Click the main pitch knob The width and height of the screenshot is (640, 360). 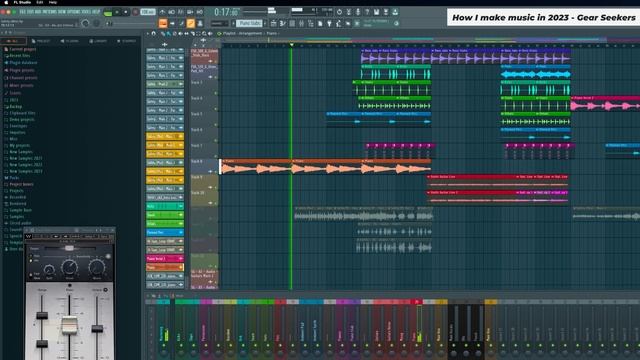[96, 24]
